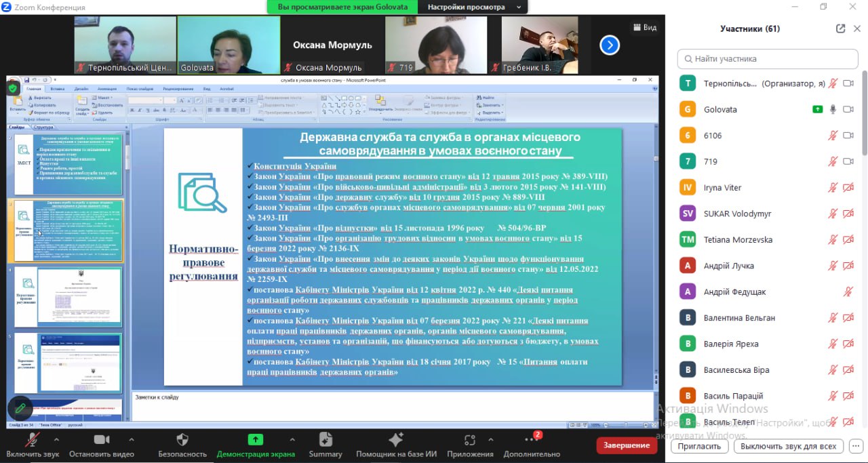Pop out the participants panel
This screenshot has height=463, width=868.
(841, 28)
